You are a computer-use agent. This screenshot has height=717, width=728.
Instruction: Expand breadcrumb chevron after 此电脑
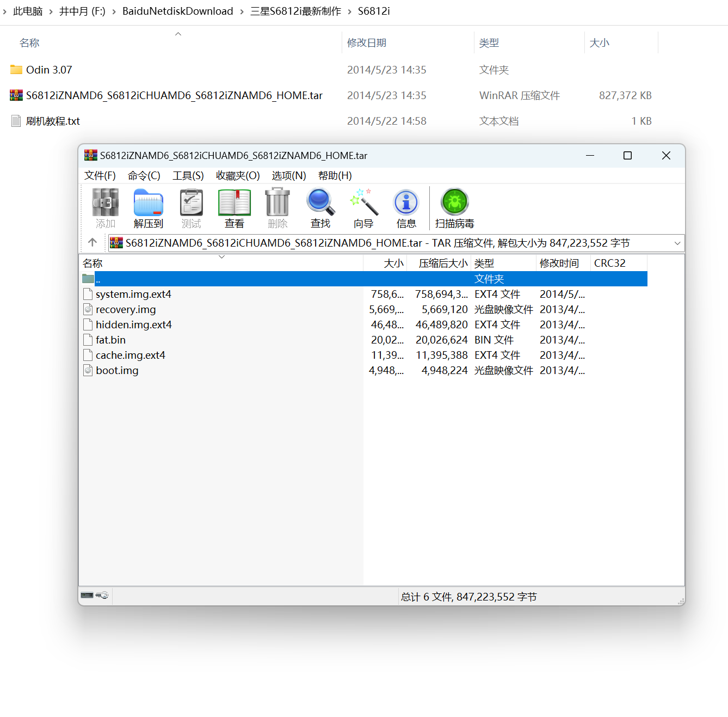pyautogui.click(x=51, y=11)
